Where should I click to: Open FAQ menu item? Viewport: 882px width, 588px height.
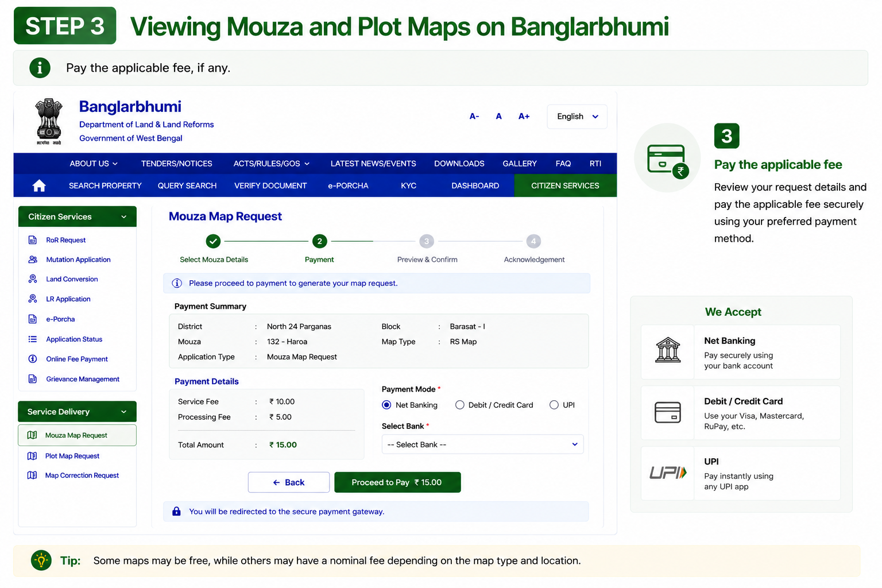coord(563,164)
